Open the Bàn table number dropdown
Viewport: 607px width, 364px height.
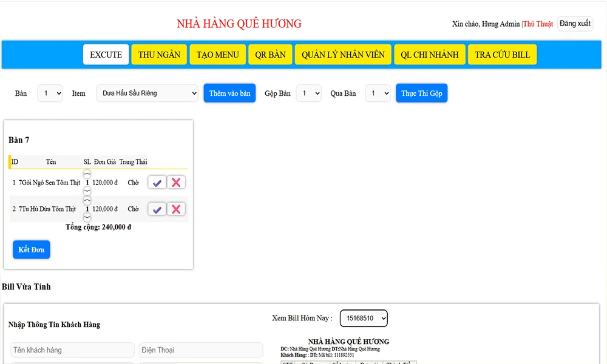[50, 93]
